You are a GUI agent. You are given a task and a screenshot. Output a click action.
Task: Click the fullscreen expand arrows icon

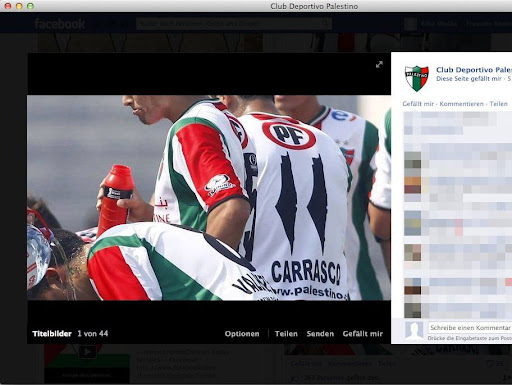point(379,65)
